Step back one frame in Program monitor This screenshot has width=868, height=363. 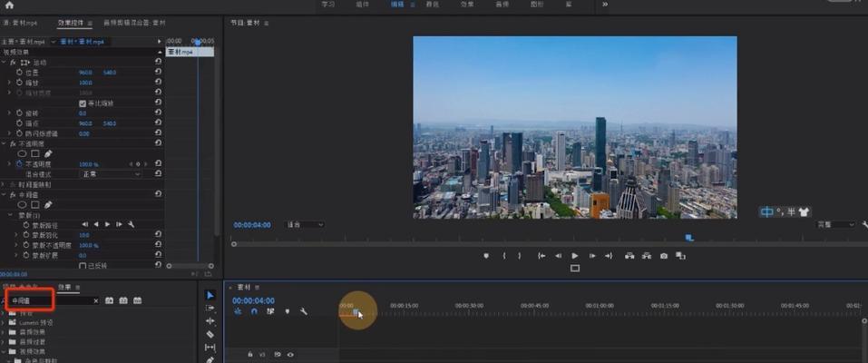click(558, 256)
